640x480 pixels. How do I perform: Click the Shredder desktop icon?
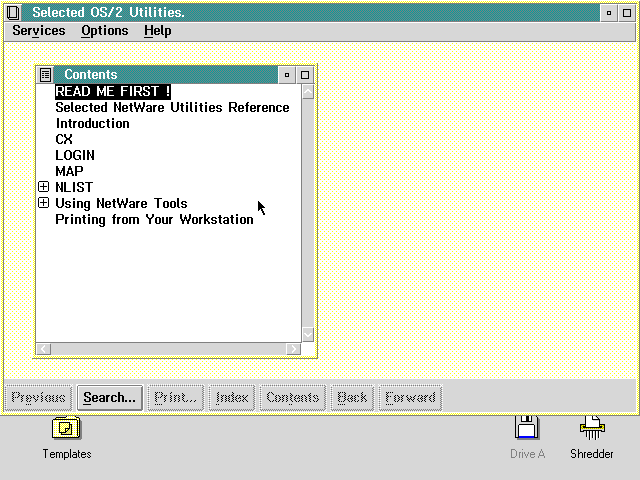pyautogui.click(x=591, y=428)
